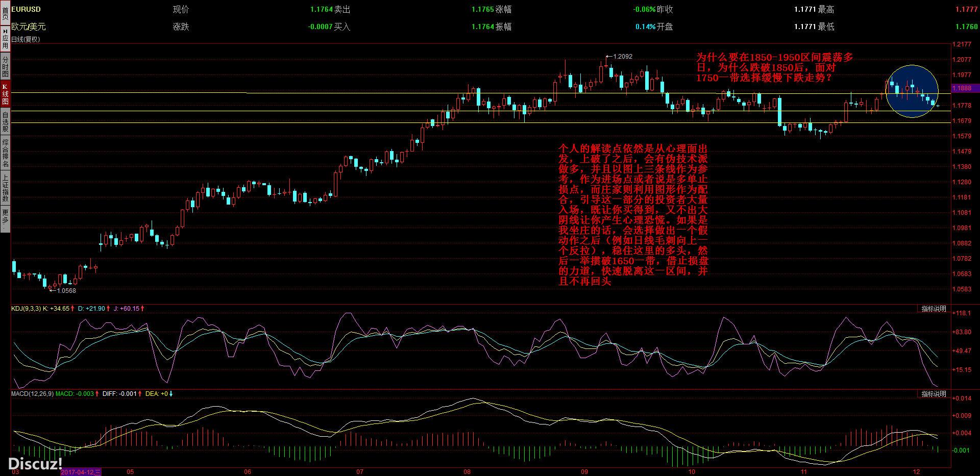The width and height of the screenshot is (980, 476).
Task: Open the 应用 sidebar tab
Action: pos(5,38)
